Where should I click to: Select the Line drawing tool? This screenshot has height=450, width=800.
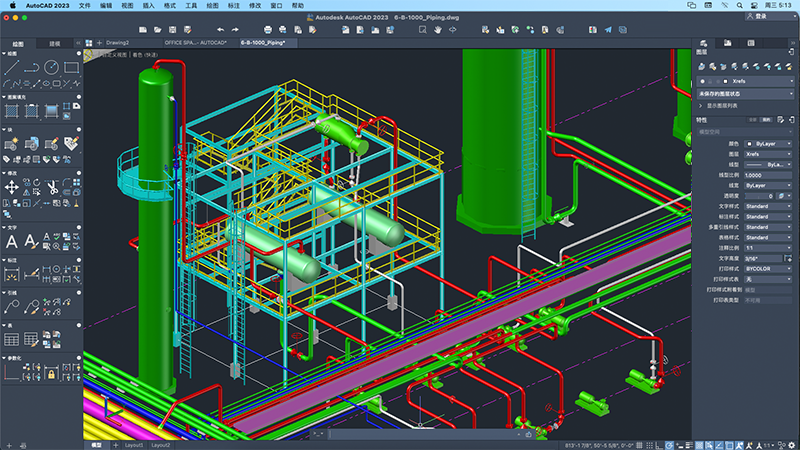[13, 67]
